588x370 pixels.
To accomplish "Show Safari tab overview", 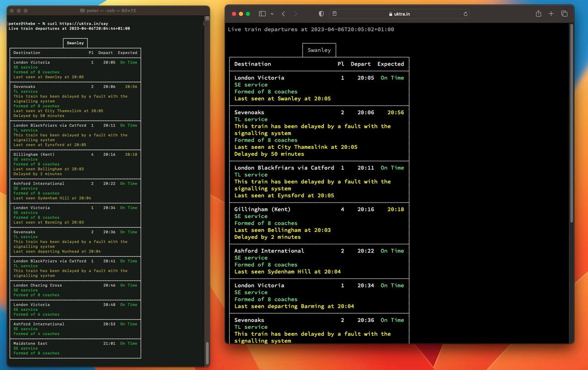I will (x=564, y=14).
